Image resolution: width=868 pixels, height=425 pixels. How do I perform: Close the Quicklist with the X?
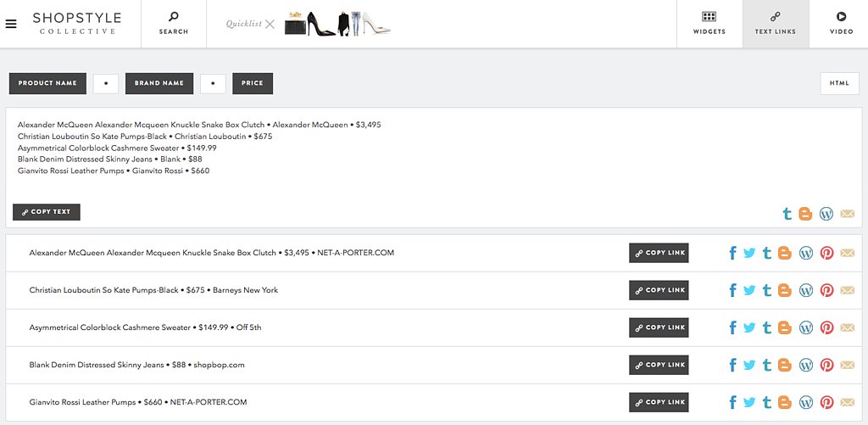(x=270, y=24)
